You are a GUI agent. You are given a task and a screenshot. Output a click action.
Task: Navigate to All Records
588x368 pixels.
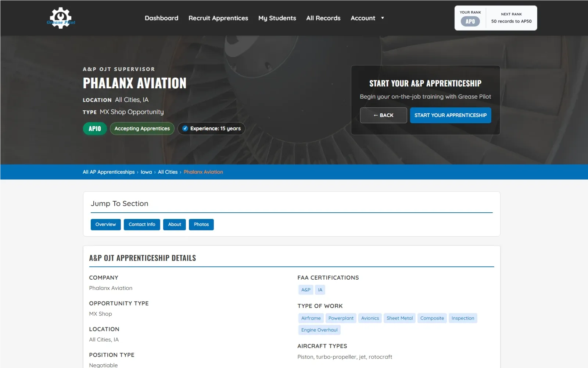pos(323,18)
